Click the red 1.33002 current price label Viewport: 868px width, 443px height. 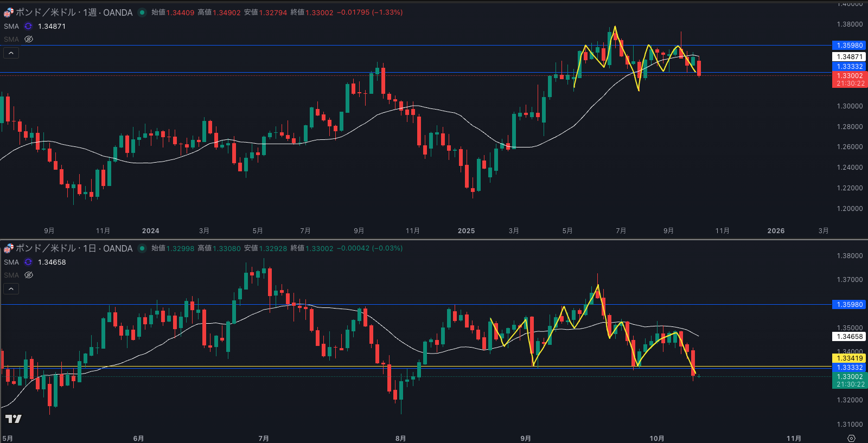[849, 76]
